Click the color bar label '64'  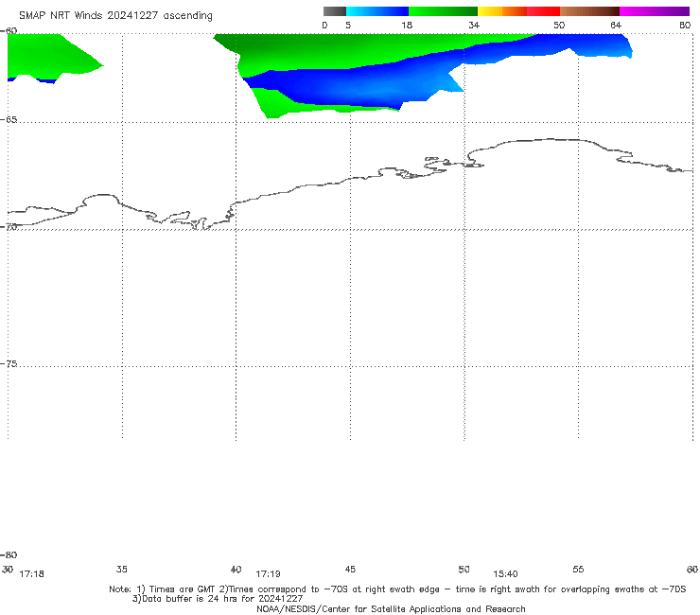pos(616,26)
